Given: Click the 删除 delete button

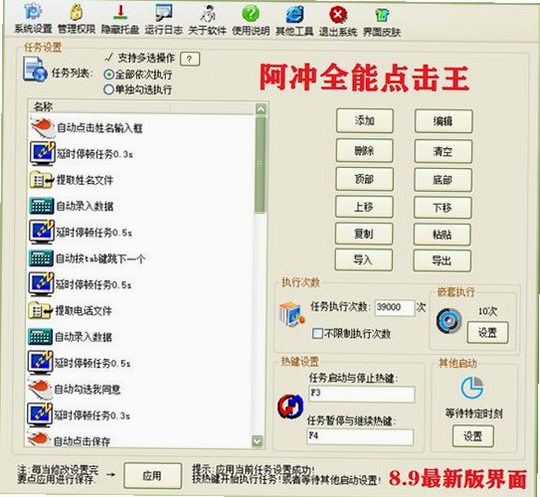Looking at the screenshot, I should 364,151.
